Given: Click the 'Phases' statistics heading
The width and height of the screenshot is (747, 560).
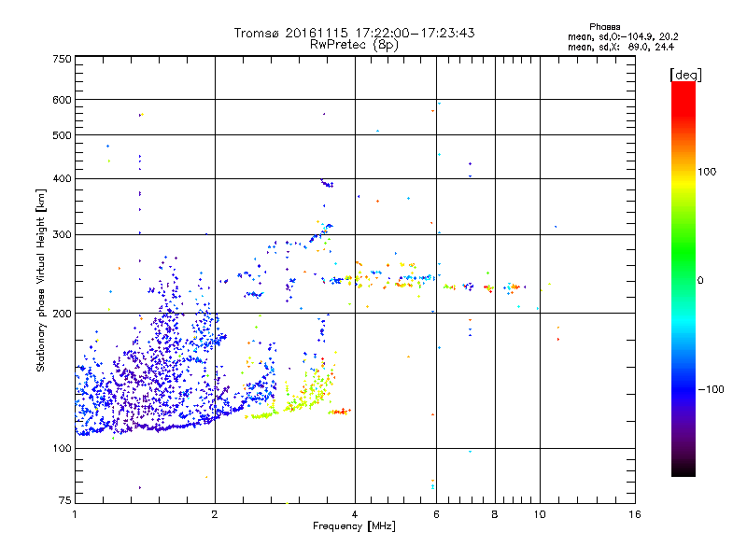Looking at the screenshot, I should tap(604, 27).
